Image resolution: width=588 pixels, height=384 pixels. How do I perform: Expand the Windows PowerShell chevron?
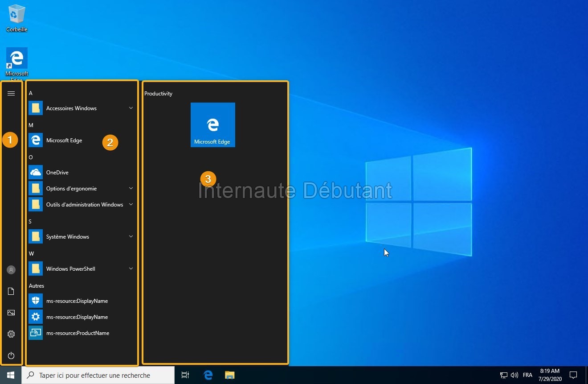(x=131, y=268)
